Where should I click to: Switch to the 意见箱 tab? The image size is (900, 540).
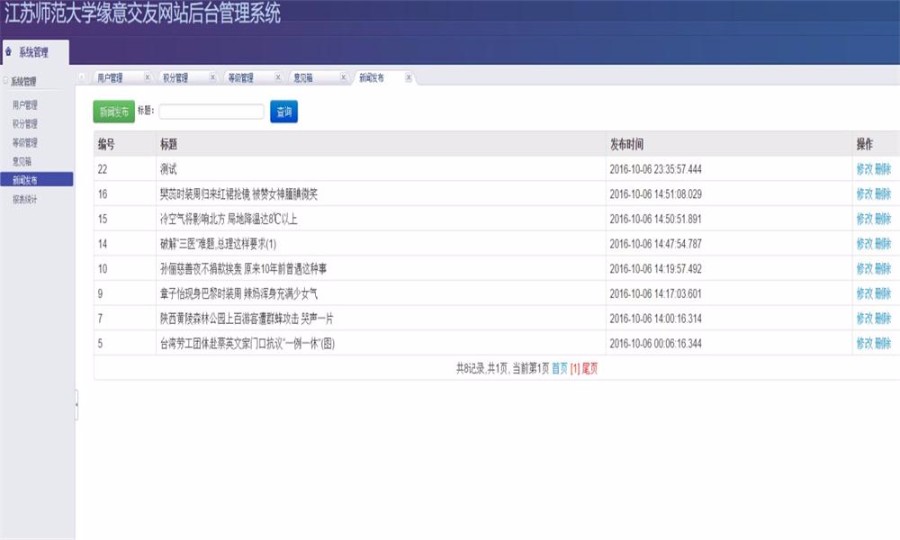tap(303, 77)
